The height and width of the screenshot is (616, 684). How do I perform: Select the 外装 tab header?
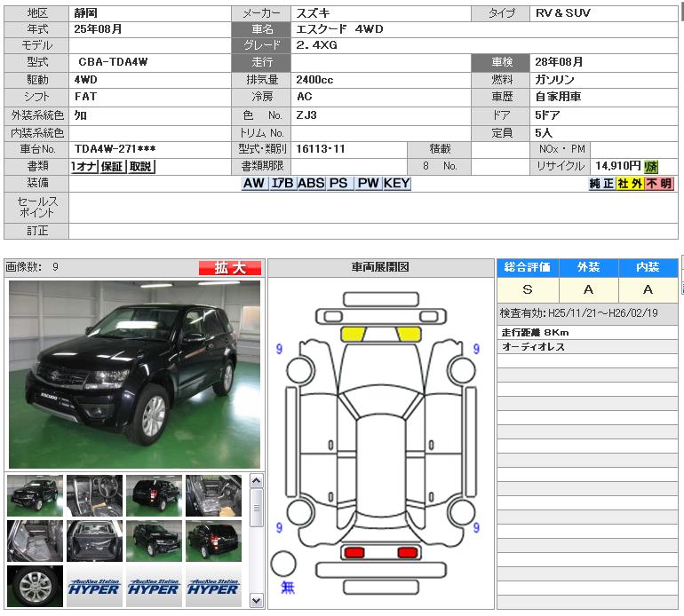point(588,267)
